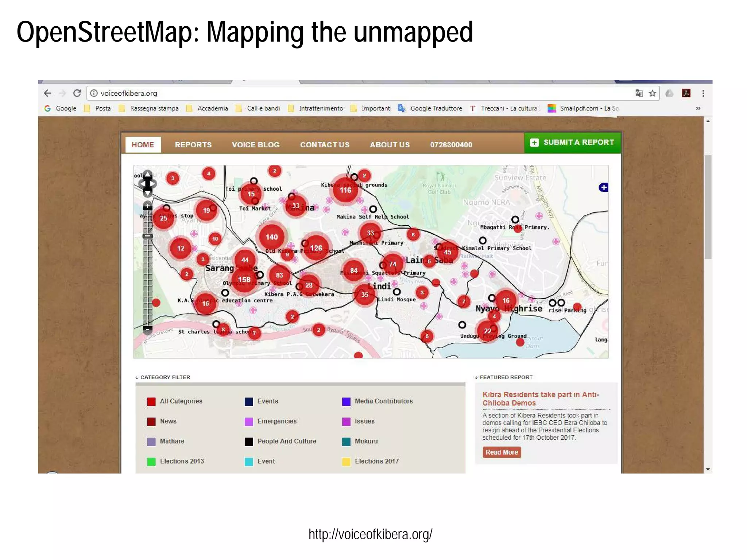Filter by Media Contributors category
This screenshot has height=560, width=747.
click(x=378, y=401)
